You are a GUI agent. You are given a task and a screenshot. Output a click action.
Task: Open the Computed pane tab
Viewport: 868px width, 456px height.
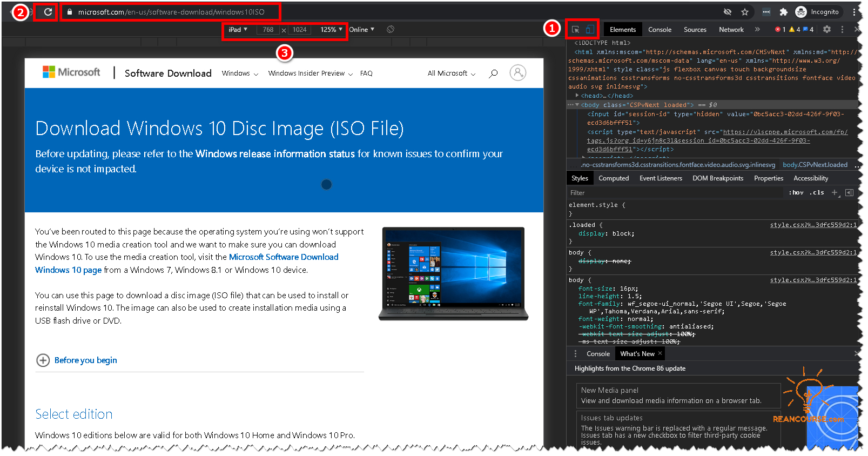pos(614,178)
